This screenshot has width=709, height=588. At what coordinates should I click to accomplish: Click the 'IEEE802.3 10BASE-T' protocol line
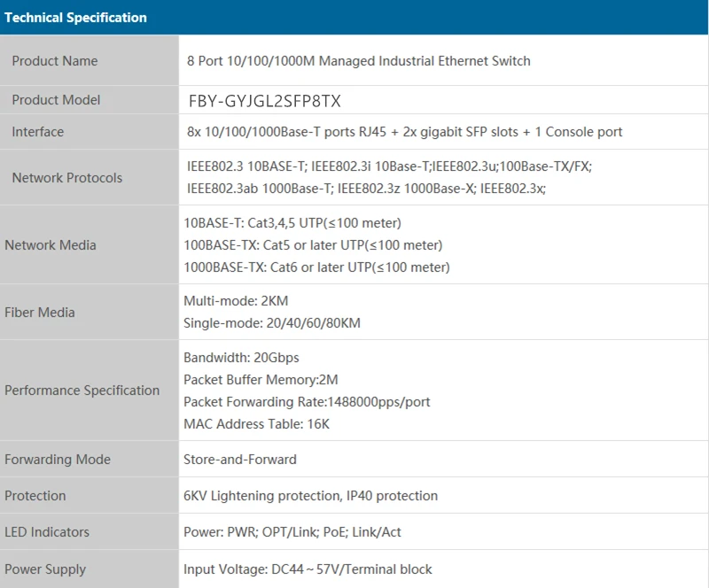pyautogui.click(x=389, y=166)
